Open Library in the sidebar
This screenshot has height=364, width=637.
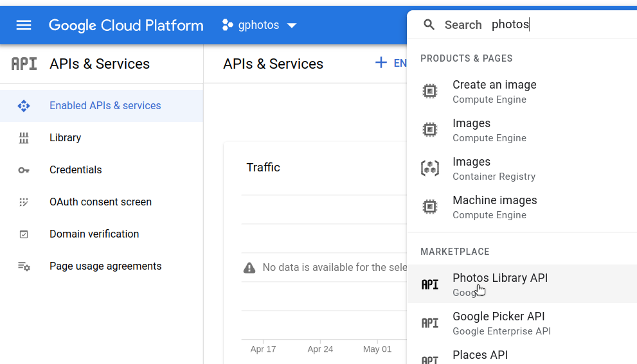click(x=65, y=138)
